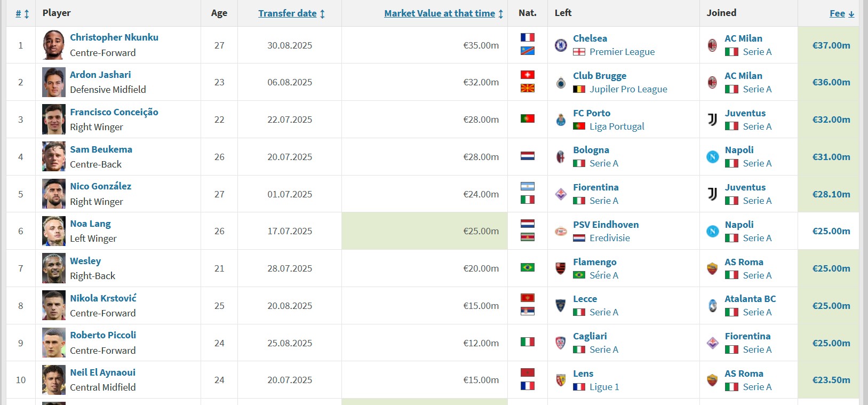Click the FC Porto crest icon

tap(561, 120)
